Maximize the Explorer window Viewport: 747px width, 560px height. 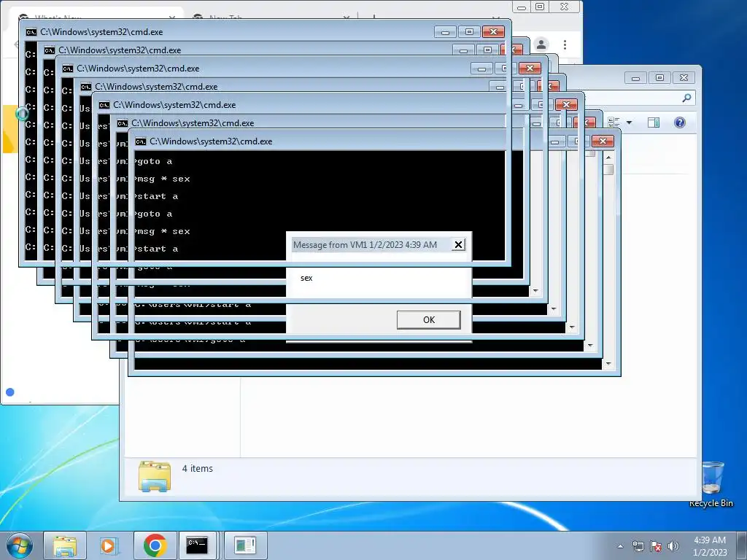pyautogui.click(x=659, y=77)
